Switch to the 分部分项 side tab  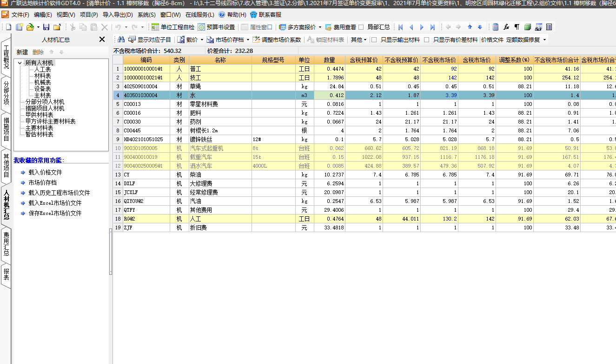click(x=6, y=93)
